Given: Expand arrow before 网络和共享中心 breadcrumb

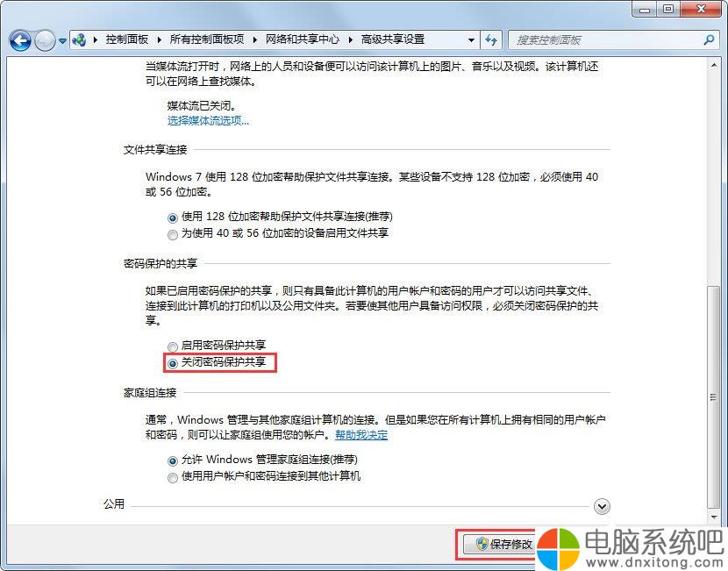Looking at the screenshot, I should tap(255, 40).
